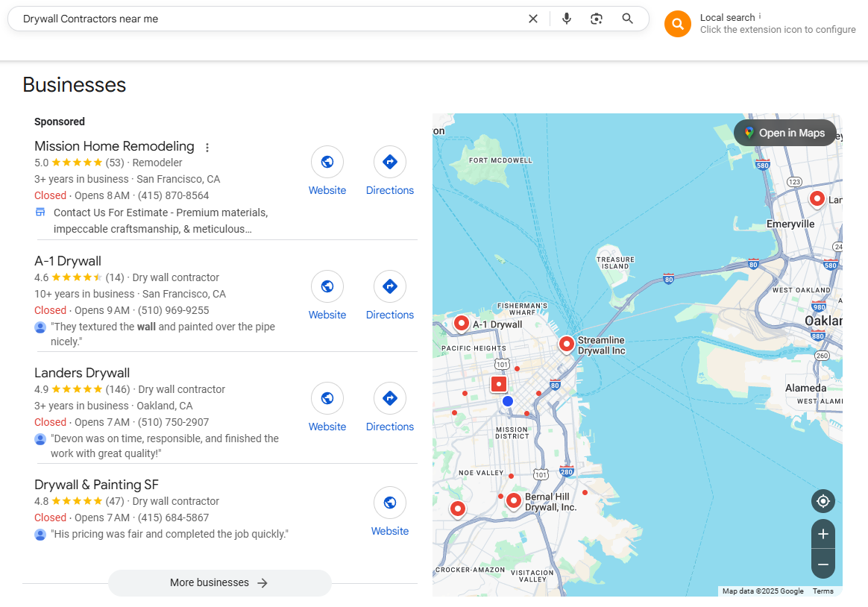Expand the More businesses list
Image resolution: width=868 pixels, height=607 pixels.
219,583
